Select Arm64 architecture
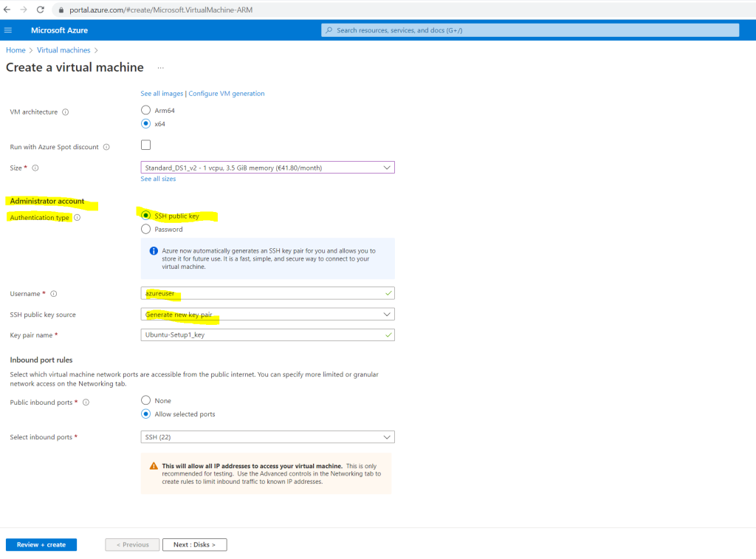The height and width of the screenshot is (559, 756). 145,110
